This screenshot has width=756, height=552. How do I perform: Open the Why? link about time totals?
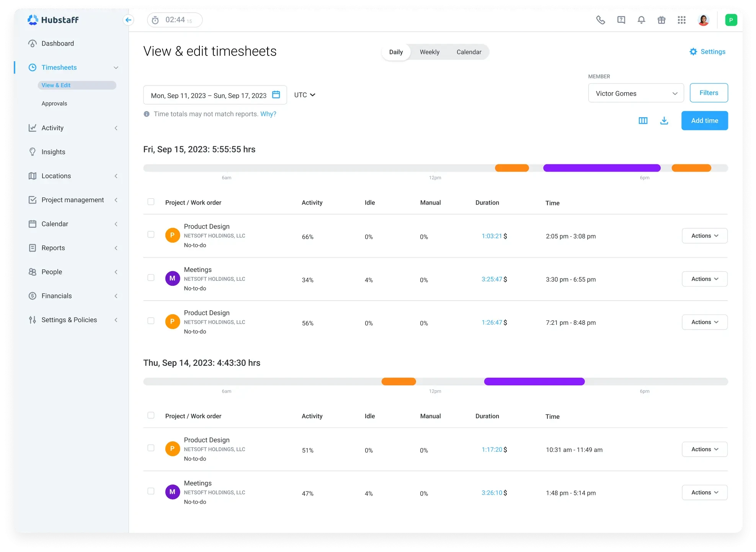click(268, 114)
